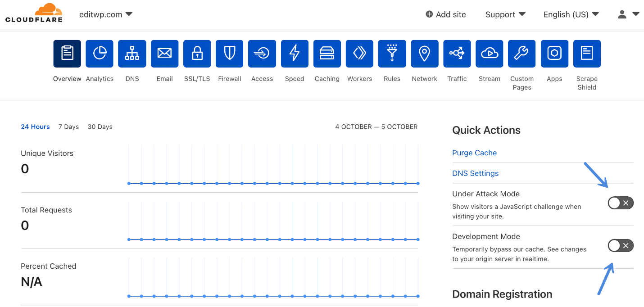Screen dimensions: 644x307
Task: Select the 30 Days view
Action: (x=100, y=126)
